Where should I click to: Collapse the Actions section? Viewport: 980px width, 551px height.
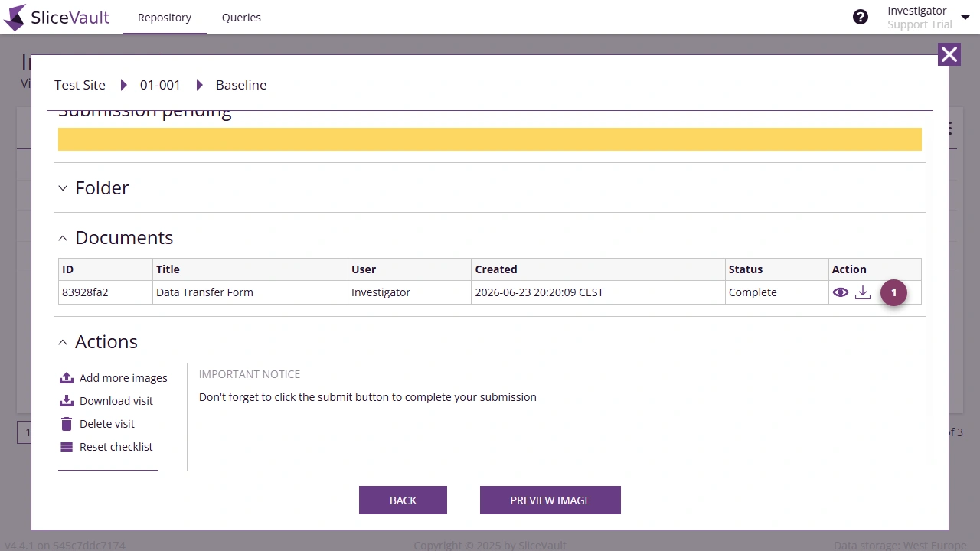coord(63,342)
